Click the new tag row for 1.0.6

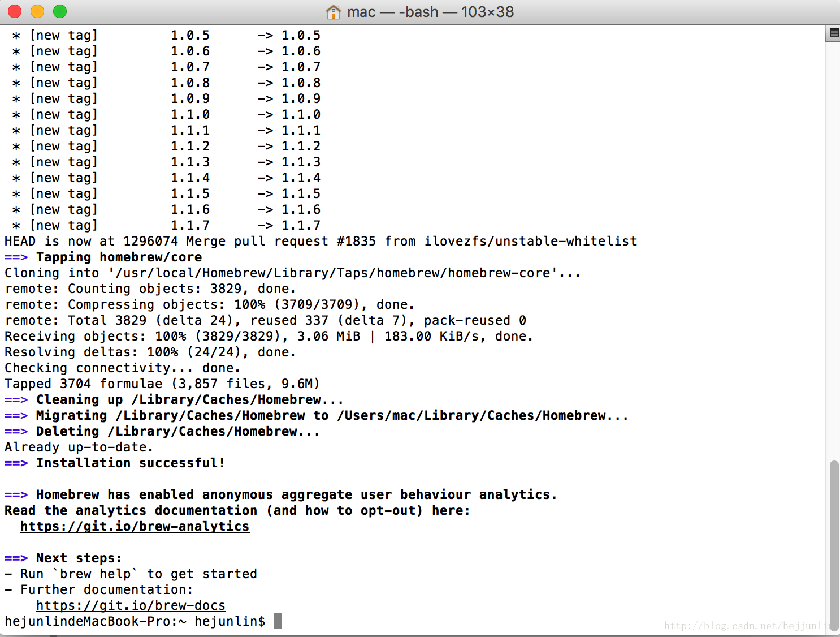166,51
